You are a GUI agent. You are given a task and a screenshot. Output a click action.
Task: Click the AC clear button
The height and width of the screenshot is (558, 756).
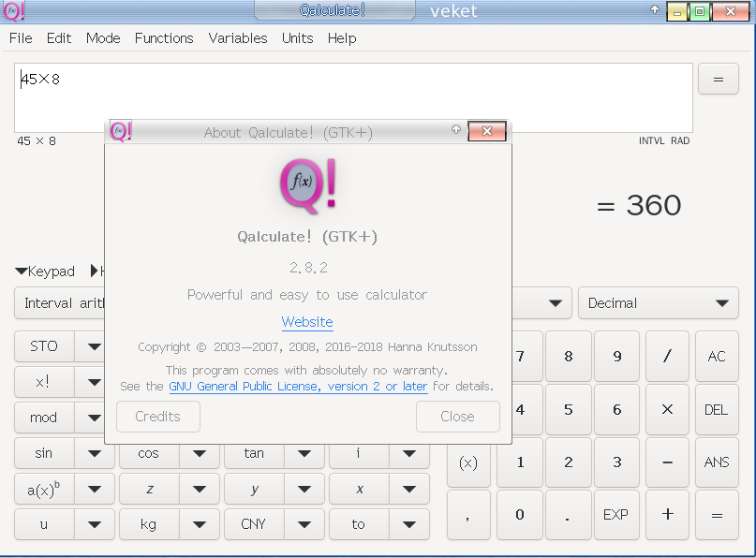coord(717,356)
